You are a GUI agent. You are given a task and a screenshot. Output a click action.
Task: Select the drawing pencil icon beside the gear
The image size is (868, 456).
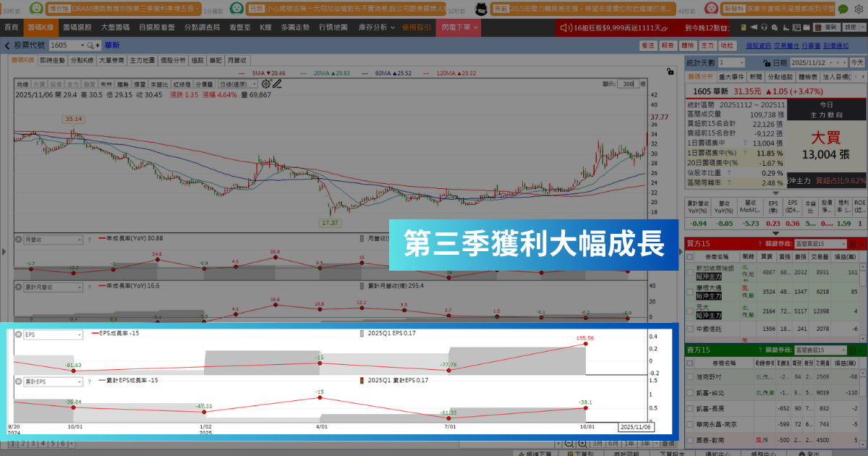(x=277, y=83)
